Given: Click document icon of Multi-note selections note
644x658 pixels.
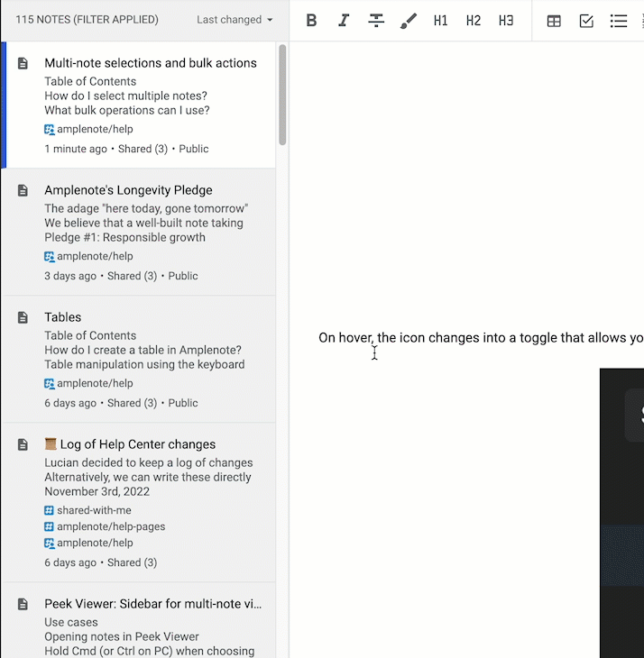Looking at the screenshot, I should (23, 63).
